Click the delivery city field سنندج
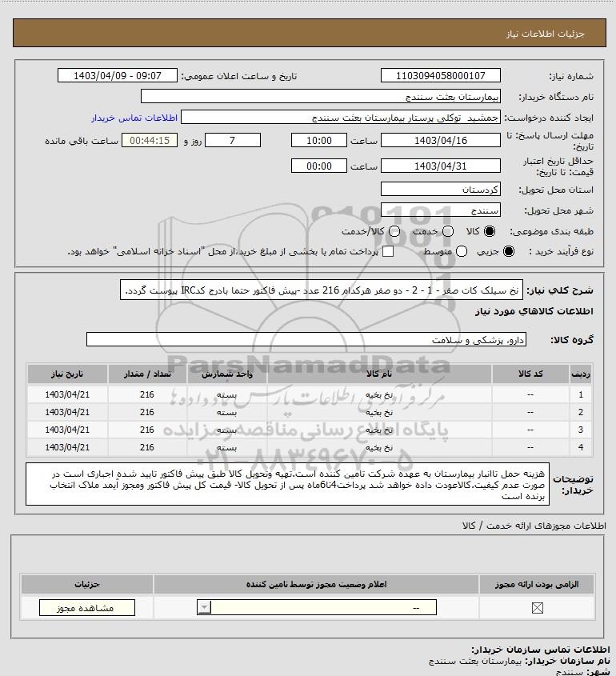 [x=441, y=210]
